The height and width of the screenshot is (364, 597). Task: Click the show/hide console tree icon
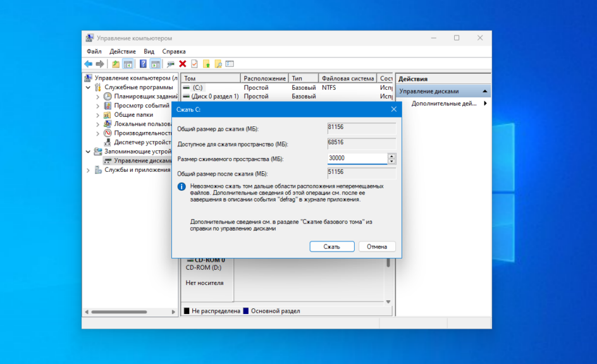tap(128, 64)
